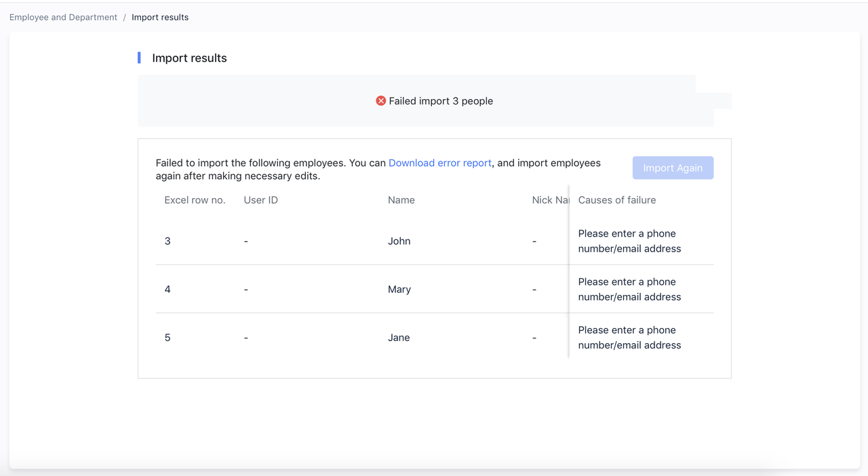Click Excel row number 3

point(167,241)
